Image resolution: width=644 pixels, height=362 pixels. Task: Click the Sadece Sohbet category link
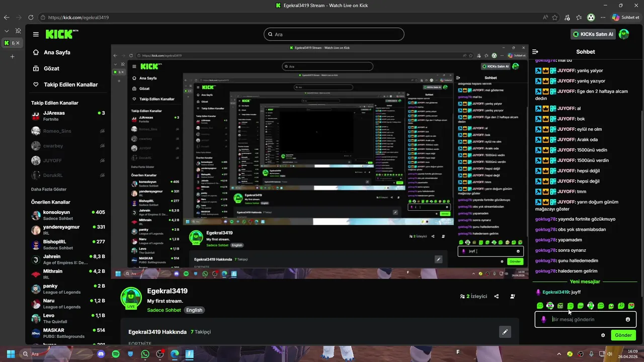[164, 310]
